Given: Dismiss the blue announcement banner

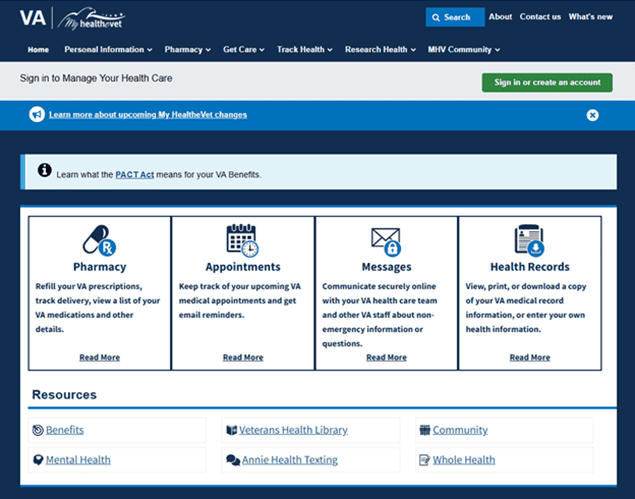Looking at the screenshot, I should (x=592, y=115).
